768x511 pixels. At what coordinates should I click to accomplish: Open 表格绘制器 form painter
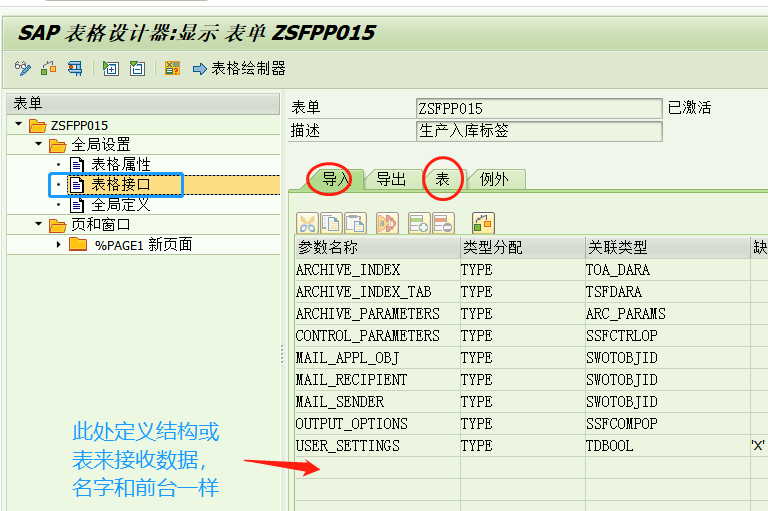[x=239, y=69]
